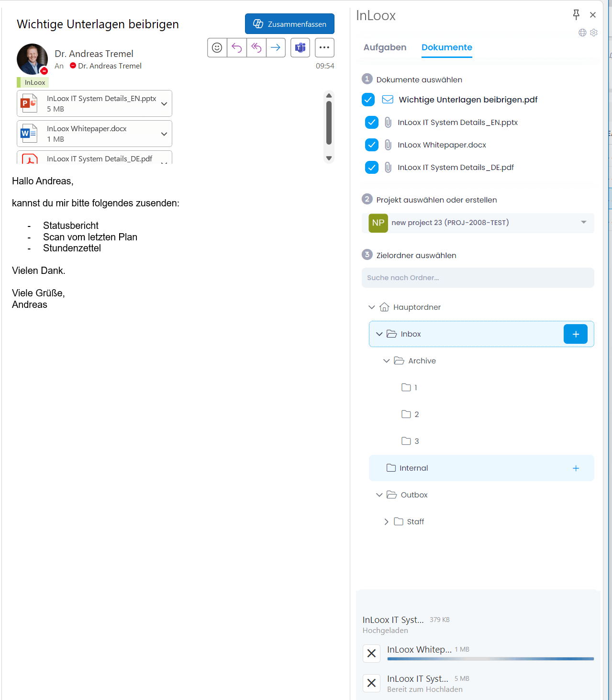Viewport: 612px width, 700px height.
Task: Click the emoji reaction icon
Action: click(217, 47)
